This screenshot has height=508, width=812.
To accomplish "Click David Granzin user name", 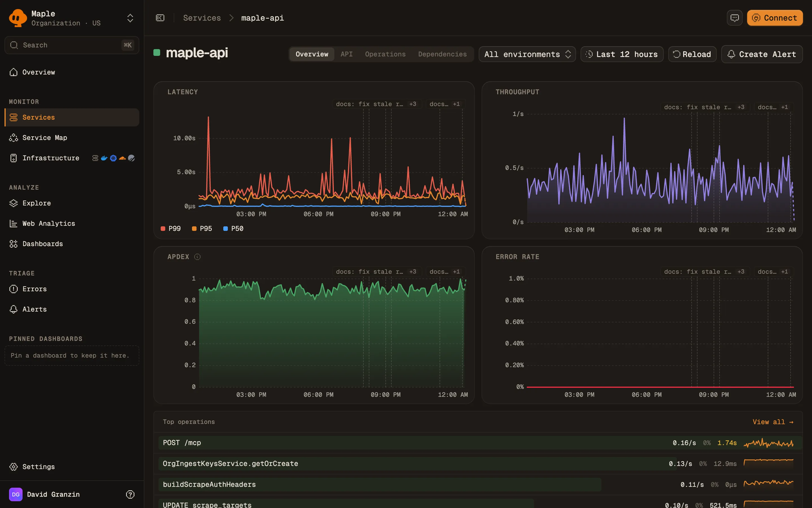I will click(x=53, y=494).
